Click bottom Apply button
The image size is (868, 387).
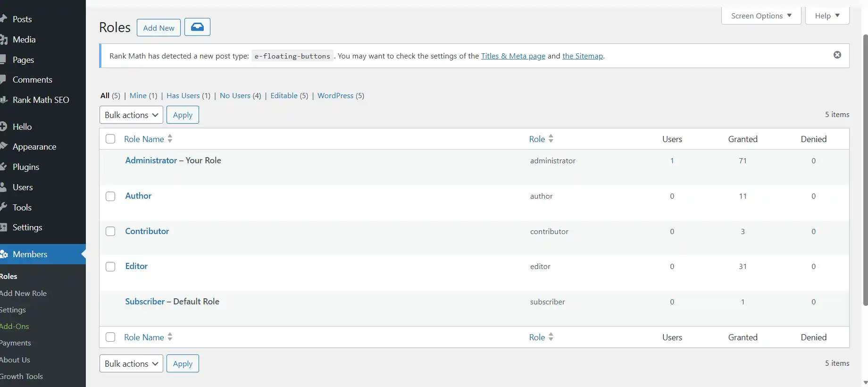tap(183, 363)
